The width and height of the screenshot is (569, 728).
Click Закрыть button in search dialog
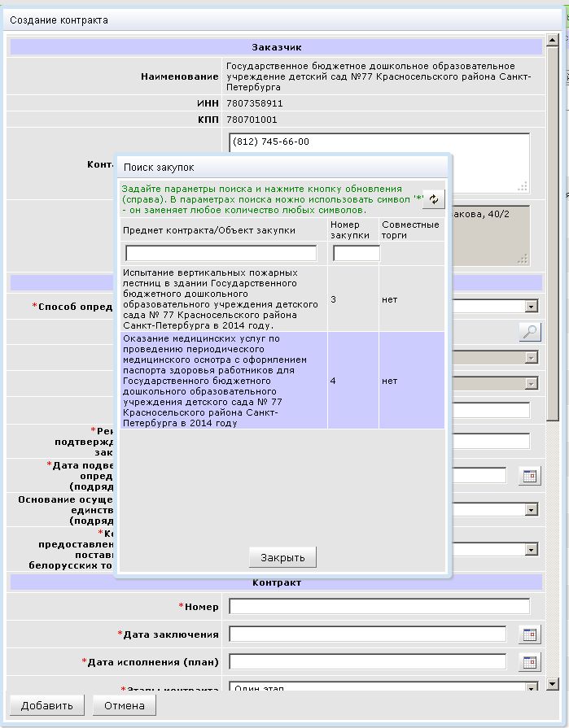coord(282,557)
